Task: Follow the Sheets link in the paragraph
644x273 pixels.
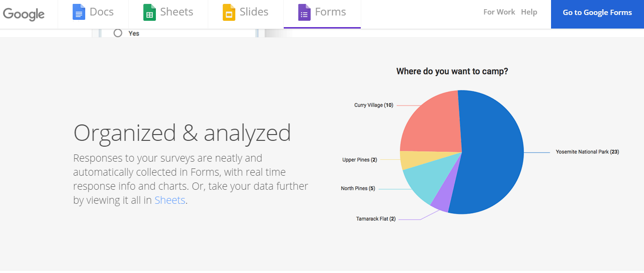Action: (x=170, y=200)
